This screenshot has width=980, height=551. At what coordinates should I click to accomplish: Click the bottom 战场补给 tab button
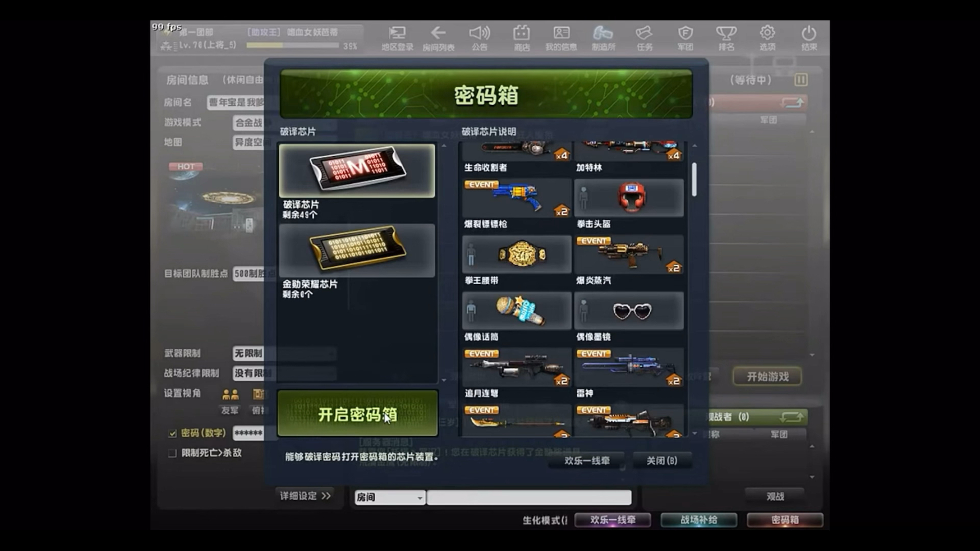click(699, 520)
